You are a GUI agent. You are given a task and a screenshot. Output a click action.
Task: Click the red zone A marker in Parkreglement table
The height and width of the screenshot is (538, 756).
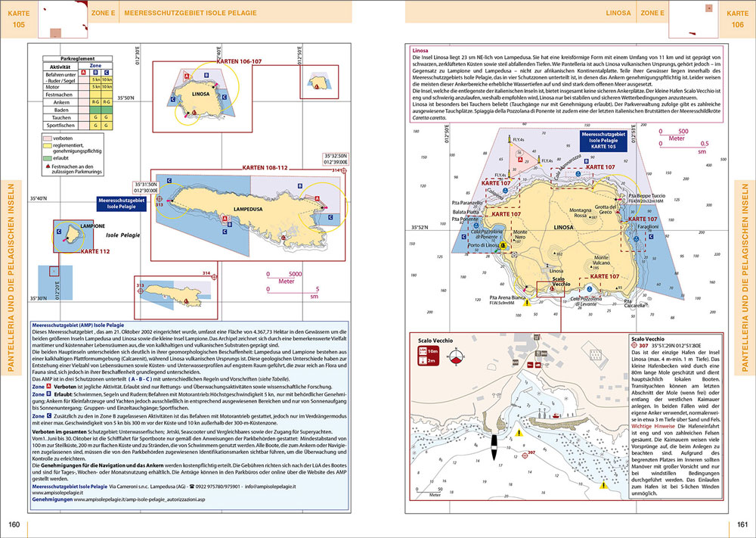(83, 73)
